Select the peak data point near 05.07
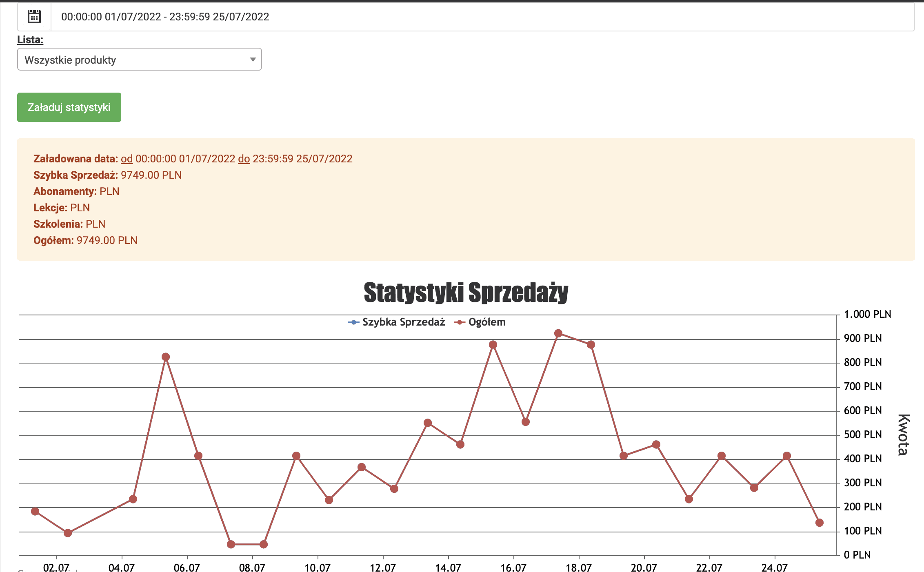The height and width of the screenshot is (572, 924). point(166,357)
